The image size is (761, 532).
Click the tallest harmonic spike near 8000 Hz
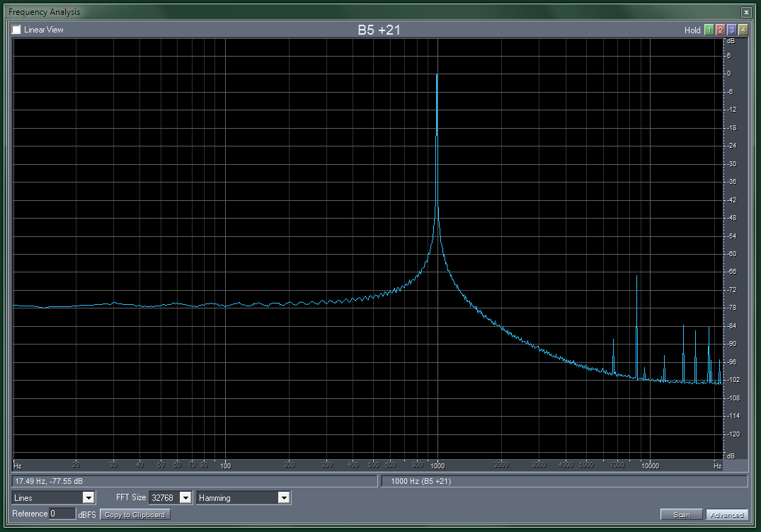click(636, 277)
